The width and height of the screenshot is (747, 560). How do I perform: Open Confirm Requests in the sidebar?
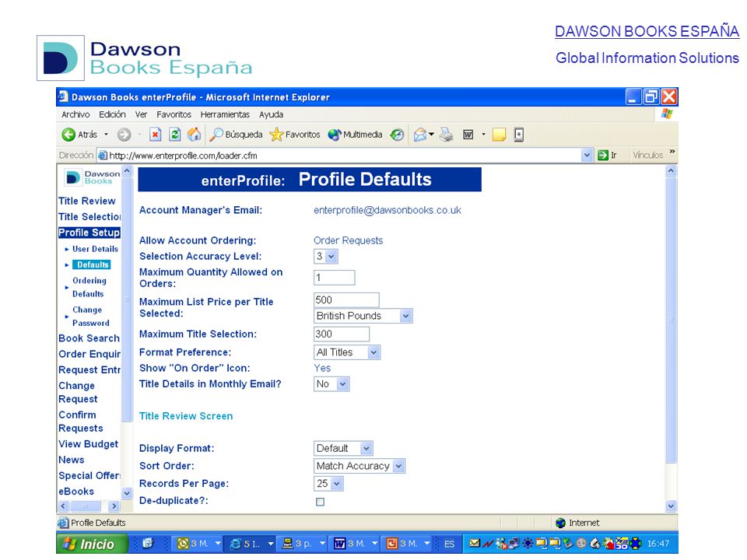pos(80,422)
